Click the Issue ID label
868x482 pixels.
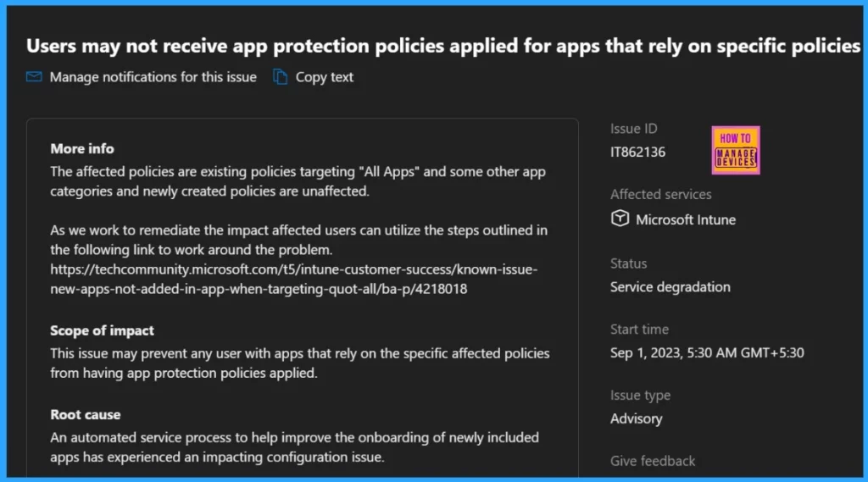(634, 129)
